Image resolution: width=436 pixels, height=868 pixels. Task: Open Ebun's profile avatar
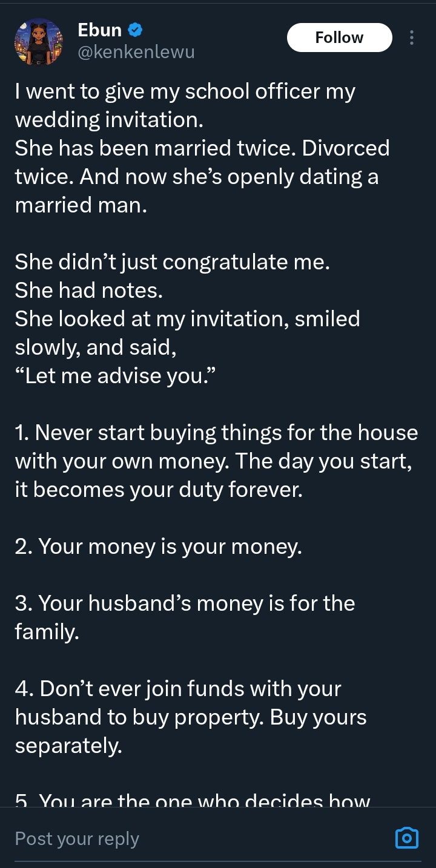click(x=38, y=41)
